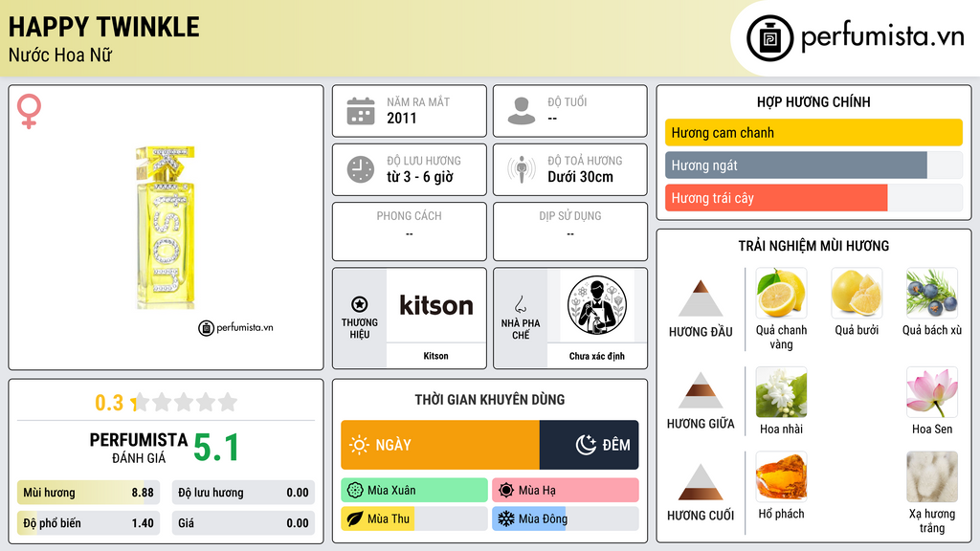Click the person icon beside Độ tuổi
Image resolution: width=980 pixels, height=551 pixels.
click(522, 111)
